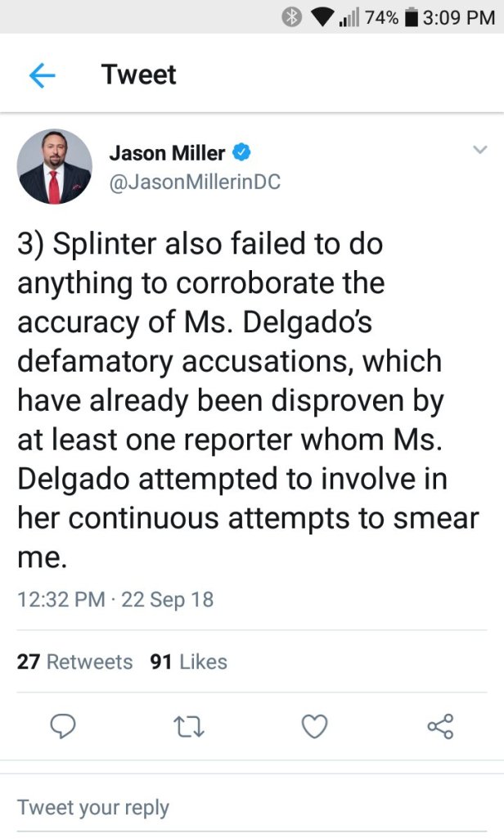Open Jason Miller display name
The height and width of the screenshot is (839, 504).
(167, 152)
